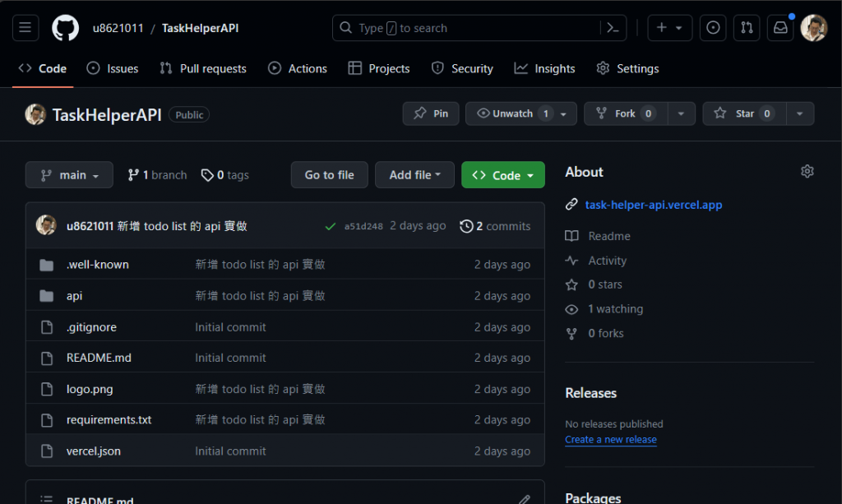Open the pull requests icon in the header

747,28
